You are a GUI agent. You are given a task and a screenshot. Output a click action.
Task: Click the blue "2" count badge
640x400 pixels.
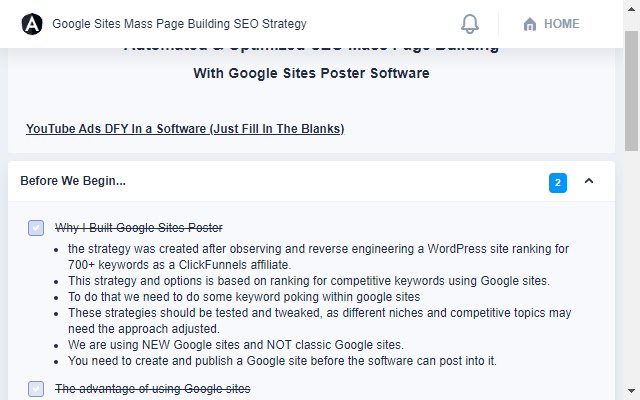point(558,182)
